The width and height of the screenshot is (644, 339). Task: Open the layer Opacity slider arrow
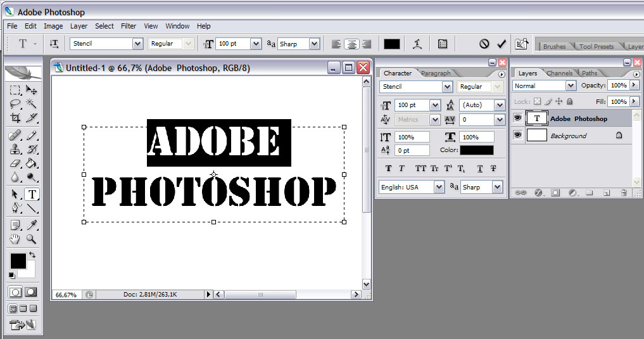634,85
